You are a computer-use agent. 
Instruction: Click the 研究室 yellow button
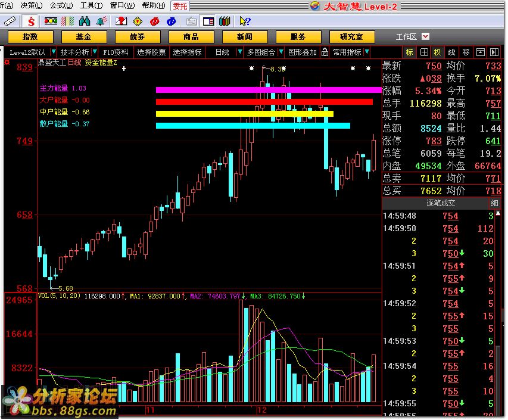click(x=352, y=36)
